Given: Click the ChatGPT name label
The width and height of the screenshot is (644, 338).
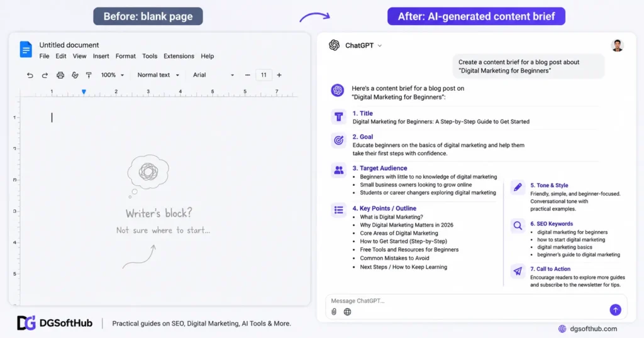Looking at the screenshot, I should pyautogui.click(x=359, y=45).
